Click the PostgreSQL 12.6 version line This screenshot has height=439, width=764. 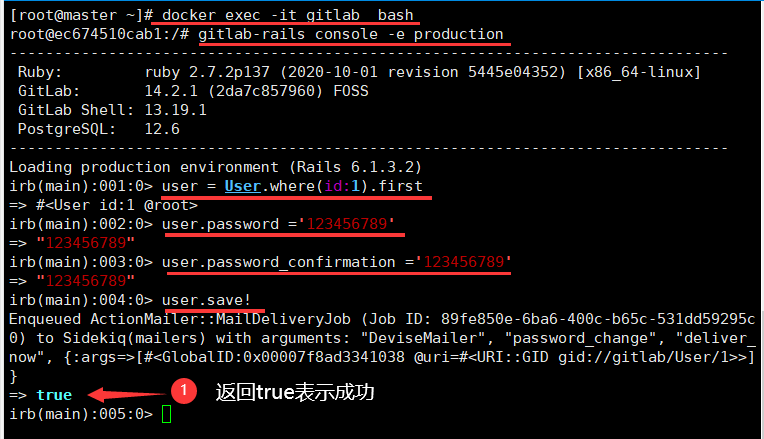(x=99, y=129)
